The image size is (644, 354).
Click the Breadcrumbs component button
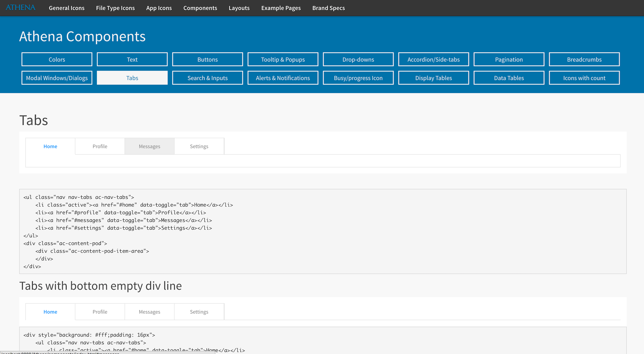click(584, 59)
